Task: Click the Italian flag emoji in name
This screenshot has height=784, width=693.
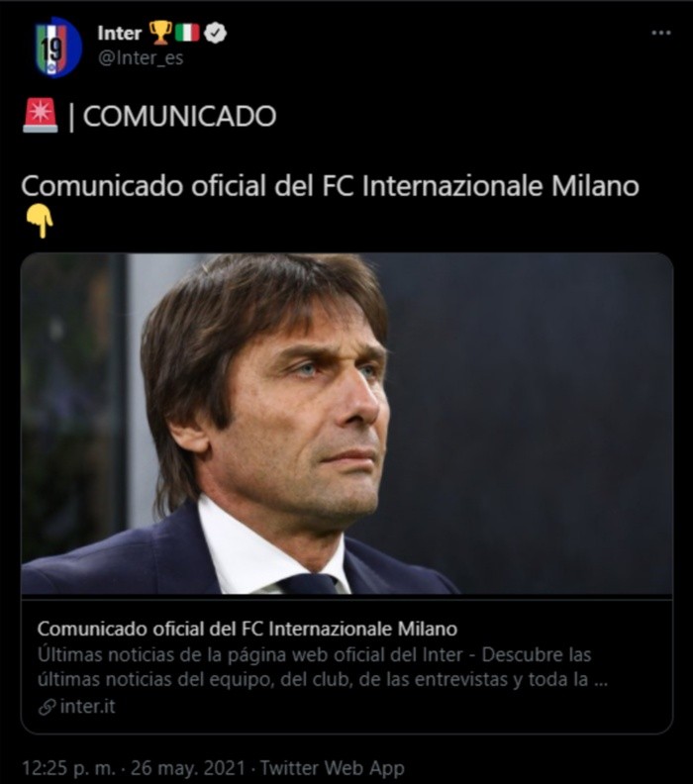Action: pyautogui.click(x=187, y=33)
